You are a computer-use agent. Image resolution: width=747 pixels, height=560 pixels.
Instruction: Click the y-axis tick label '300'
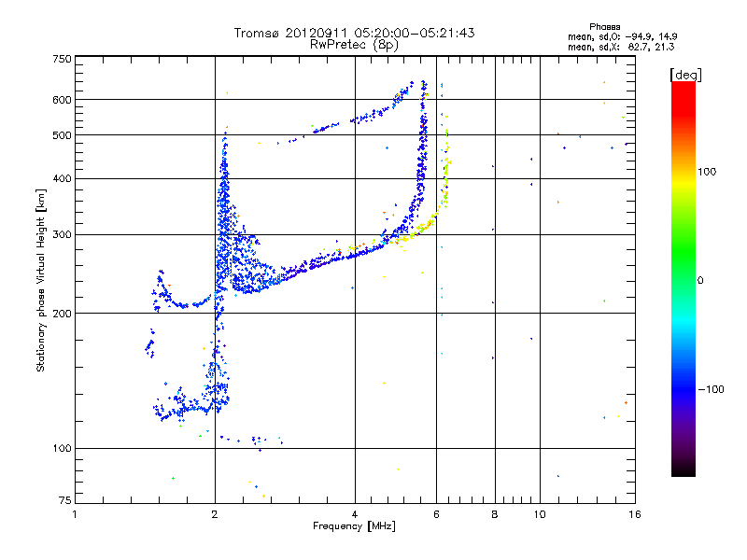(63, 235)
